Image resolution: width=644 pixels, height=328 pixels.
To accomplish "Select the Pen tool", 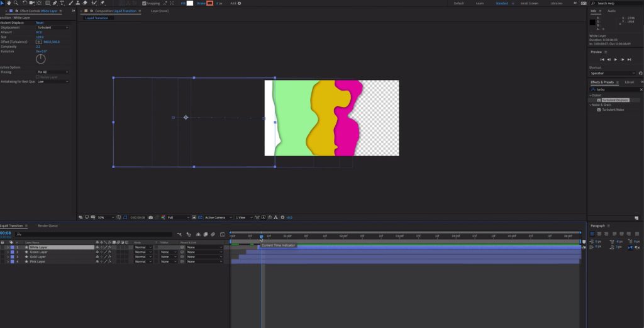I will click(x=54, y=3).
